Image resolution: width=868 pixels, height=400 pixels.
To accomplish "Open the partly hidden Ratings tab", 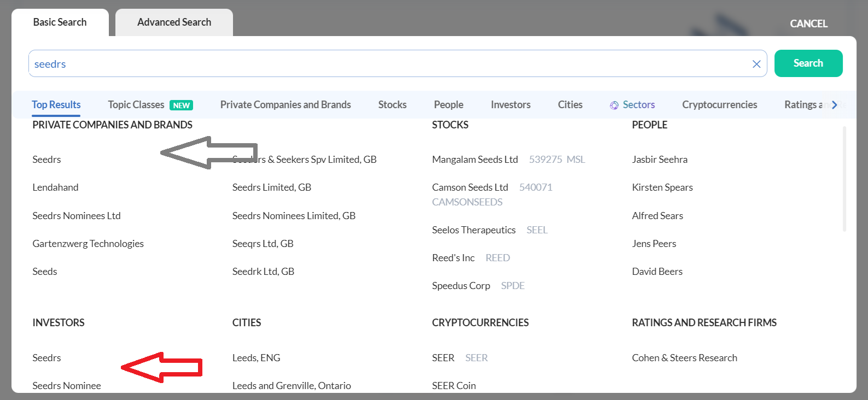I will tap(804, 104).
